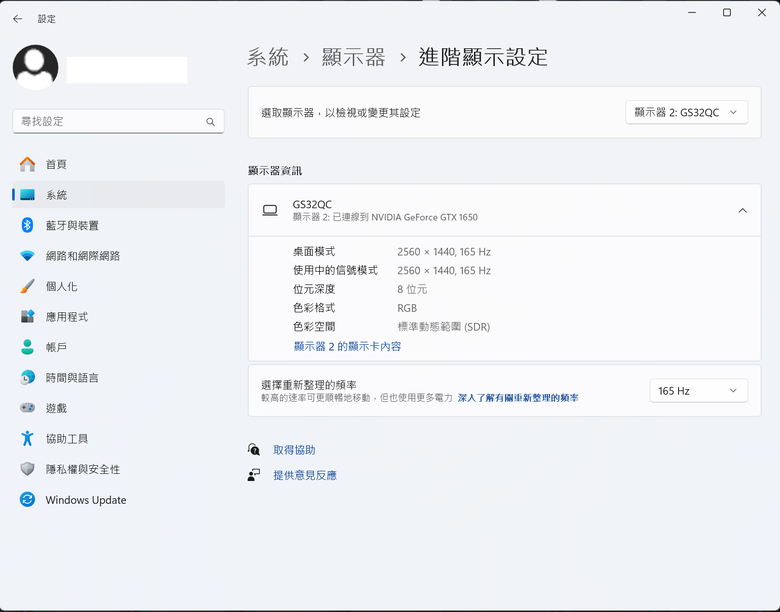Click the 標準動態範圍 (SDR) value
This screenshot has width=780, height=612.
444,327
